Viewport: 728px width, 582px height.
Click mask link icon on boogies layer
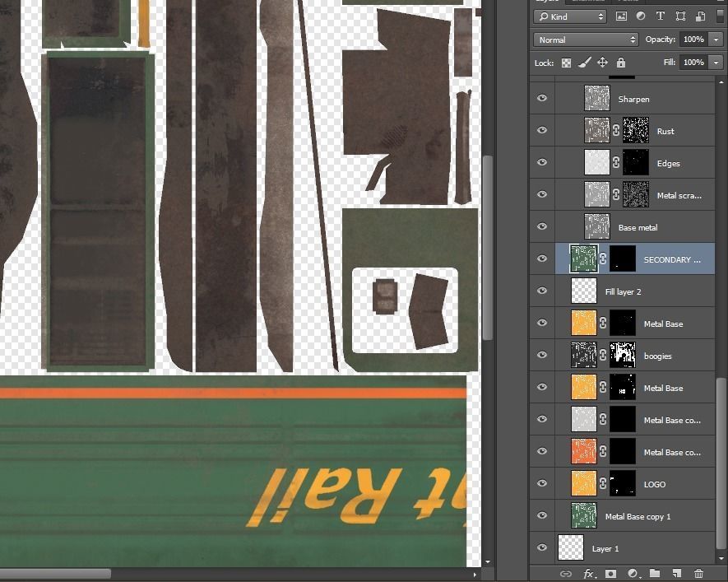click(603, 356)
